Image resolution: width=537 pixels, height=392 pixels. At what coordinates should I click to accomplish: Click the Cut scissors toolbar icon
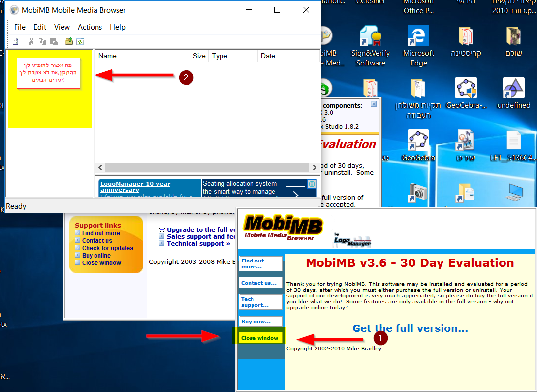coord(31,42)
